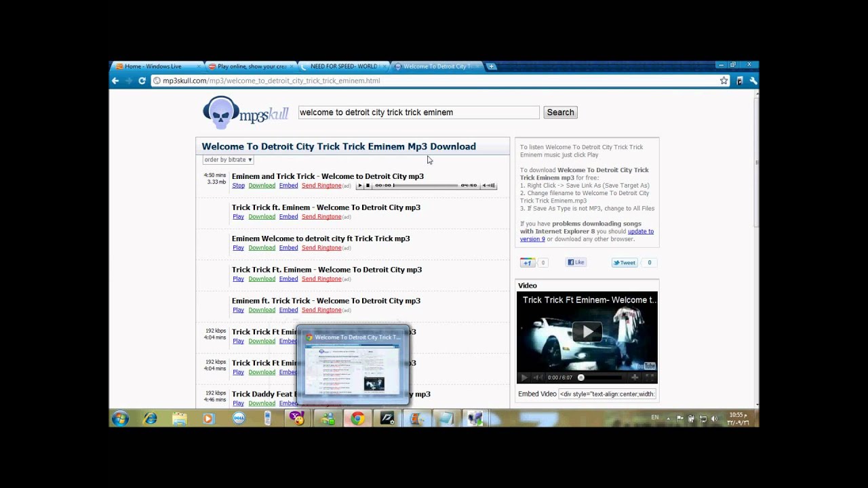868x488 pixels.
Task: Click the volume icon in system tray
Action: click(x=714, y=419)
